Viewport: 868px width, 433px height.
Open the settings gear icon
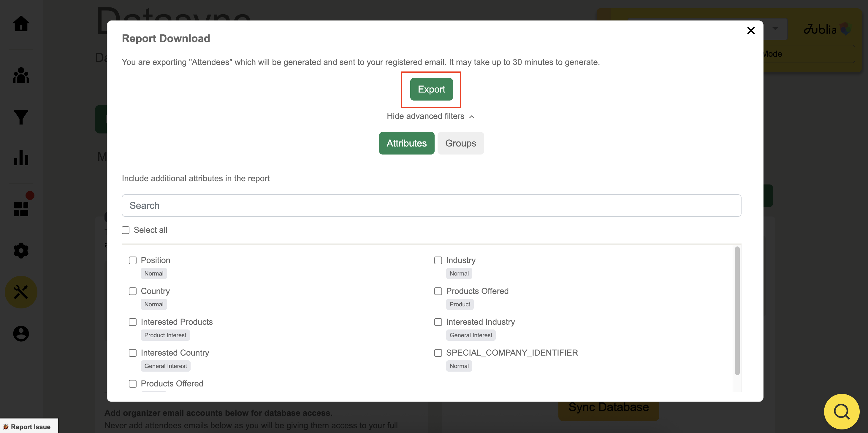21,251
